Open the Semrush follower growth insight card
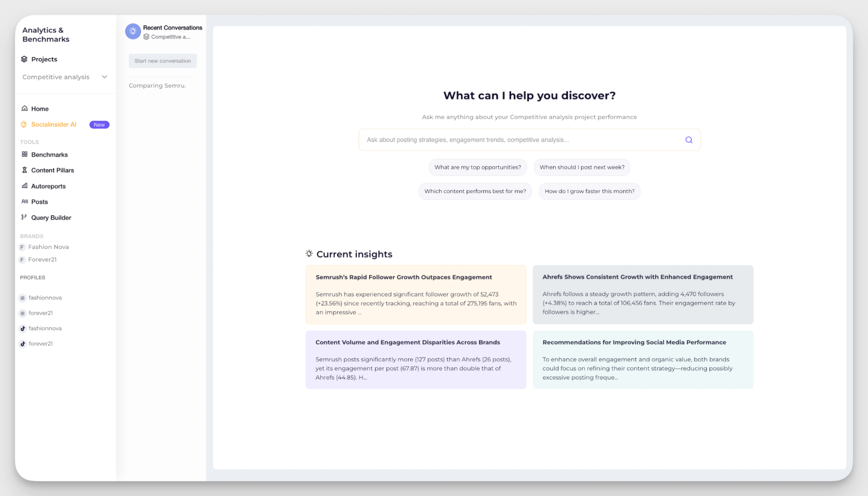Viewport: 868px width, 496px height. [416, 295]
